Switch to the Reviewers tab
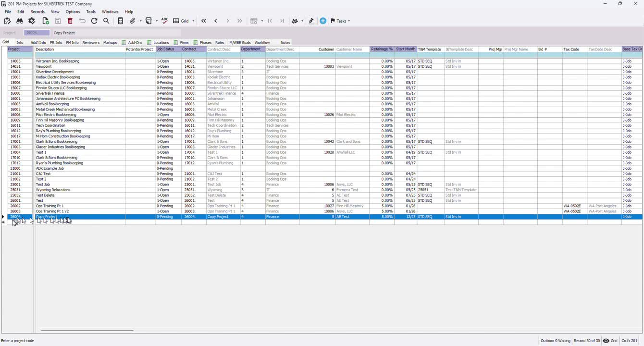The width and height of the screenshot is (644, 346). tap(91, 43)
